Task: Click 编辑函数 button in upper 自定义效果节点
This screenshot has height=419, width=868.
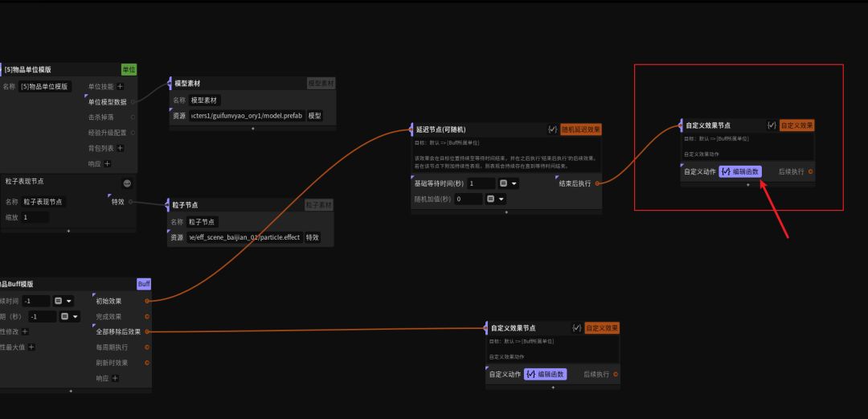Action: (740, 172)
